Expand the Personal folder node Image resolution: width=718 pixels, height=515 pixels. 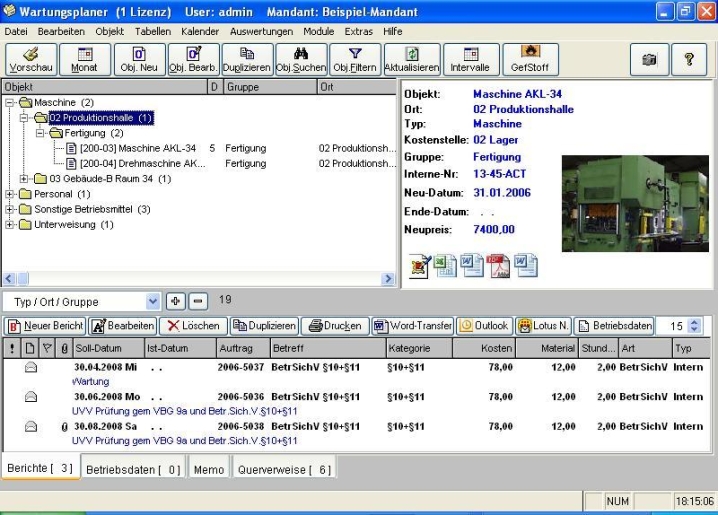tap(10, 194)
